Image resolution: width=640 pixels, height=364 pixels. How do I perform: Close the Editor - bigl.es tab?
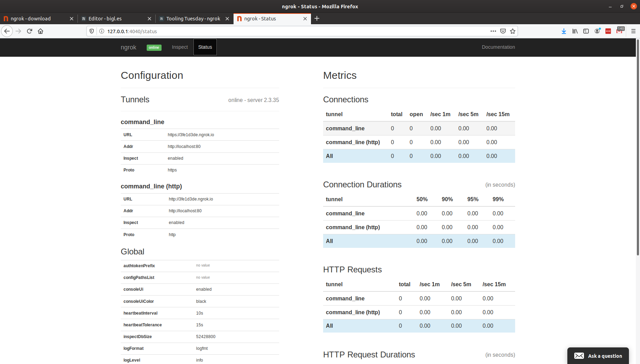[149, 19]
